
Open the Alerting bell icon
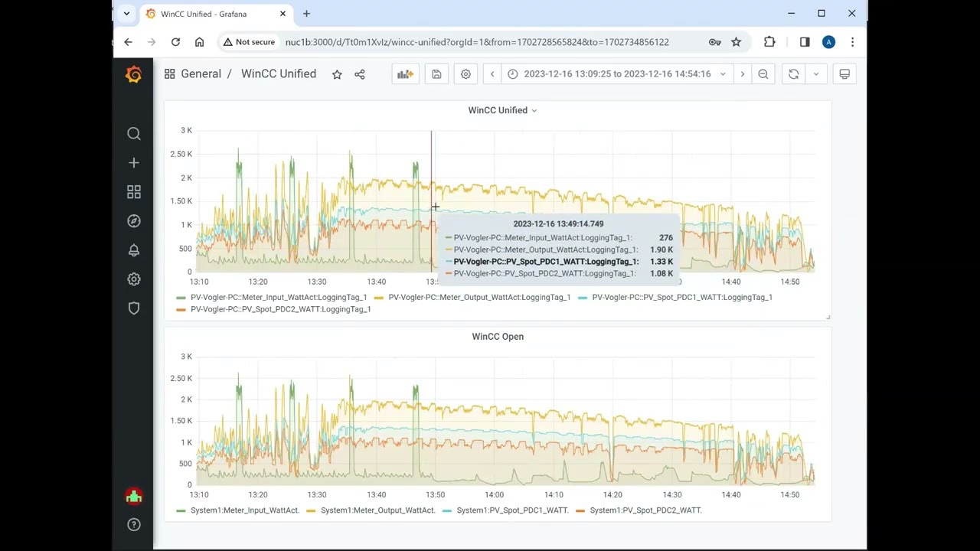coord(134,250)
